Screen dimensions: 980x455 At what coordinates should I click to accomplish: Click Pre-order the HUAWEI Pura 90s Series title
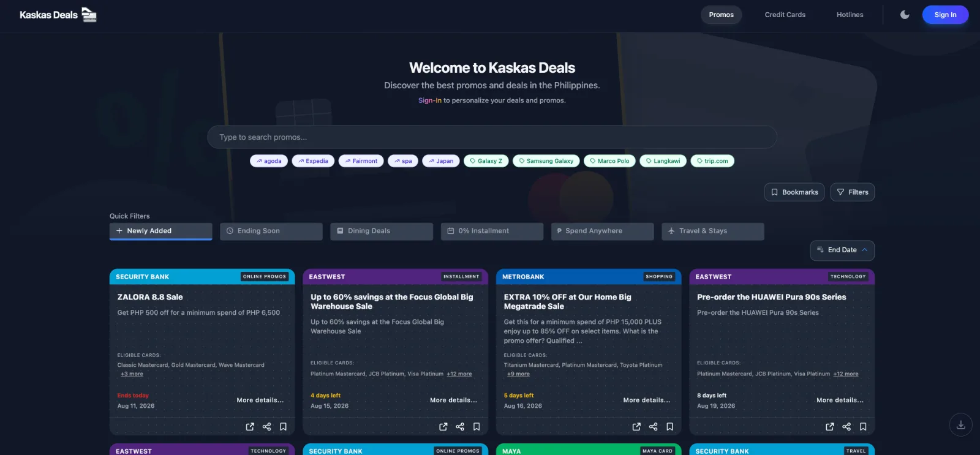click(772, 297)
